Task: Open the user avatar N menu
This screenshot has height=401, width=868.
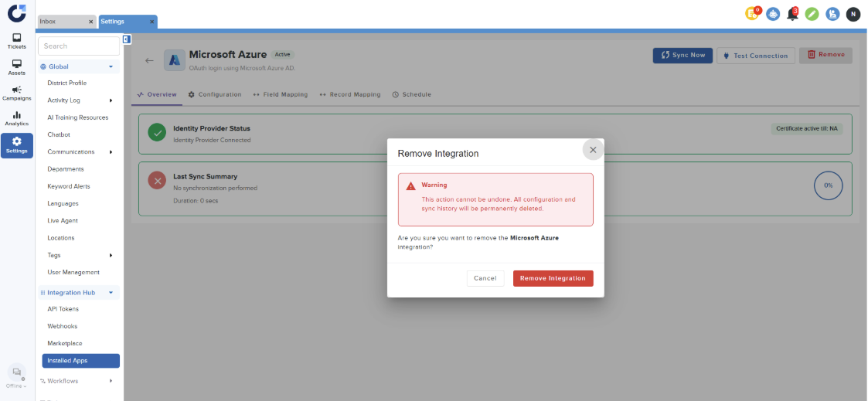Action: 853,14
